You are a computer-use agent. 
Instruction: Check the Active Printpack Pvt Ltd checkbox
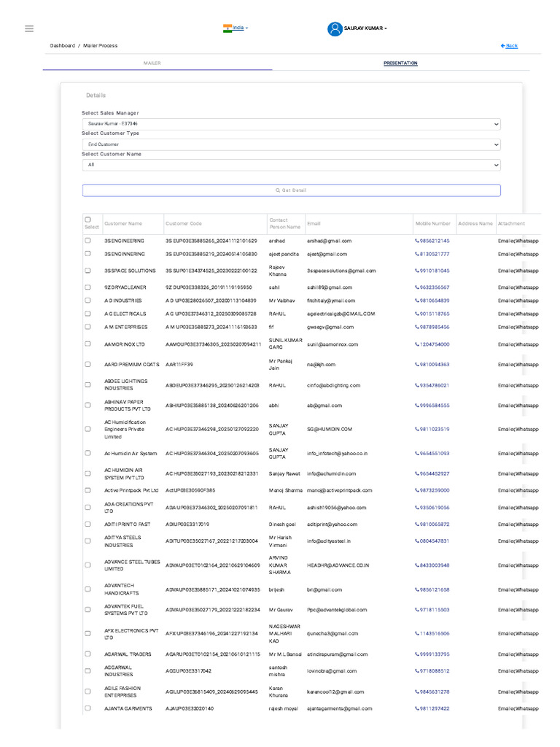pyautogui.click(x=87, y=490)
